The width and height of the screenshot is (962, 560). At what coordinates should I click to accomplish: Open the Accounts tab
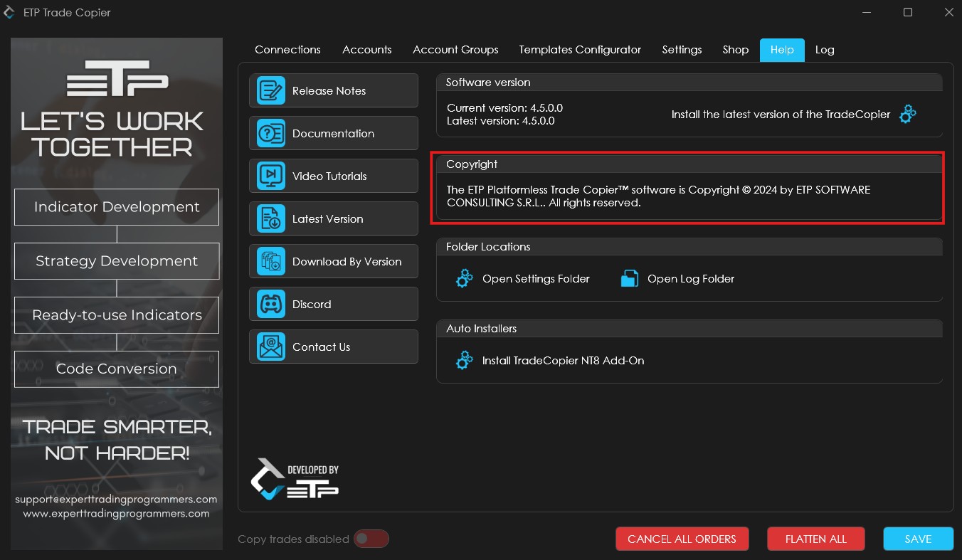pos(366,50)
